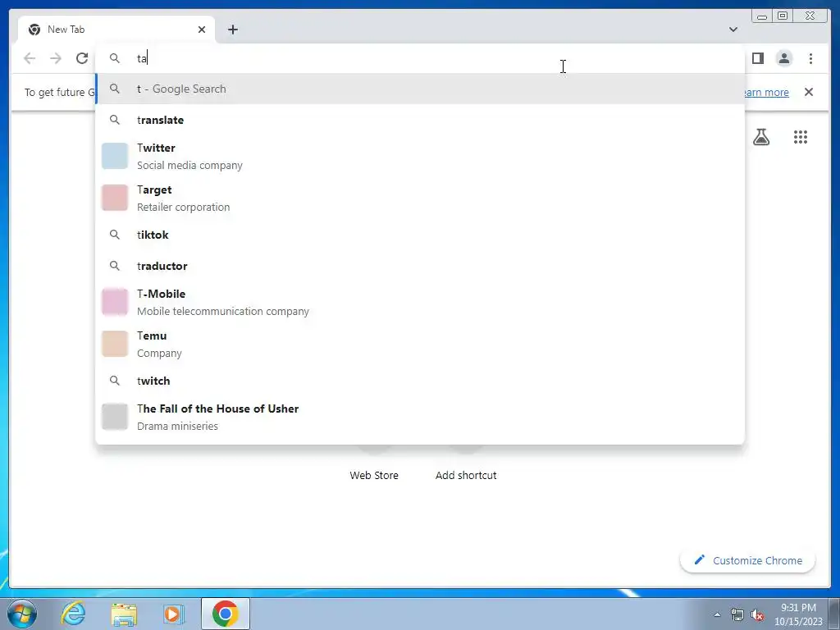
Task: Open the Google apps grid
Action: point(801,137)
